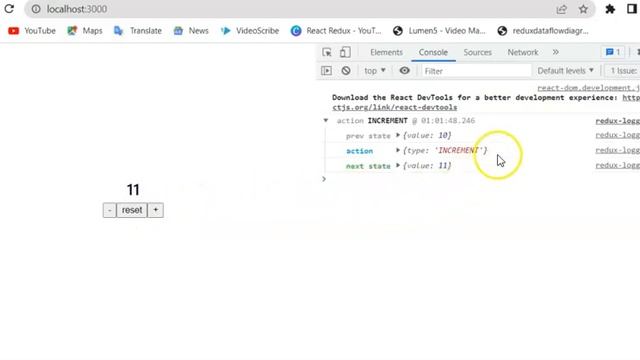This screenshot has width=640, height=360.
Task: Open redux-logger link on the action type row
Action: click(618, 150)
